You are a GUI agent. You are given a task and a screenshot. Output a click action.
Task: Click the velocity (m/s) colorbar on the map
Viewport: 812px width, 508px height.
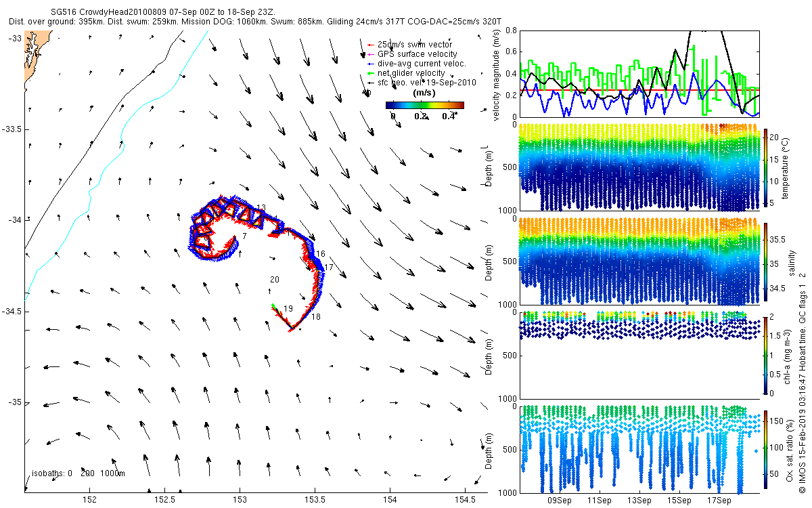[x=425, y=105]
